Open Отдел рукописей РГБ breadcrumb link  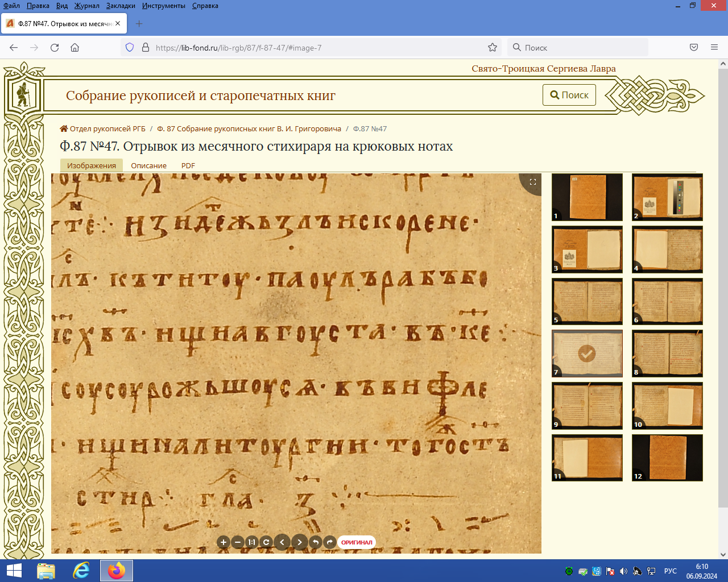click(102, 129)
